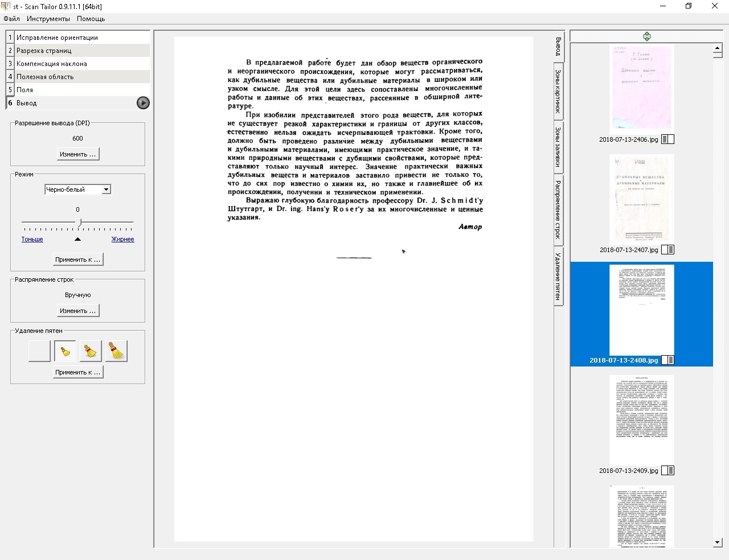Run the Вывод stage play button

point(143,103)
